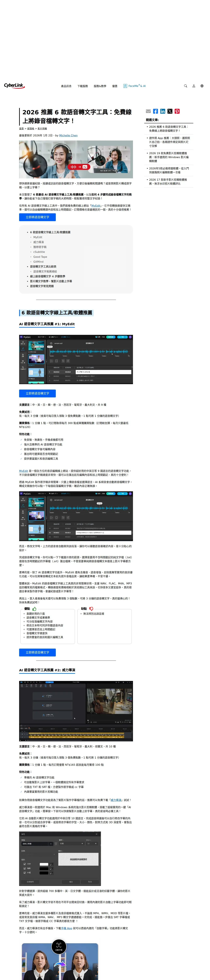Jump to 雅婷逐字稿 in the contents list
210x980 pixels.
[x=40, y=247]
